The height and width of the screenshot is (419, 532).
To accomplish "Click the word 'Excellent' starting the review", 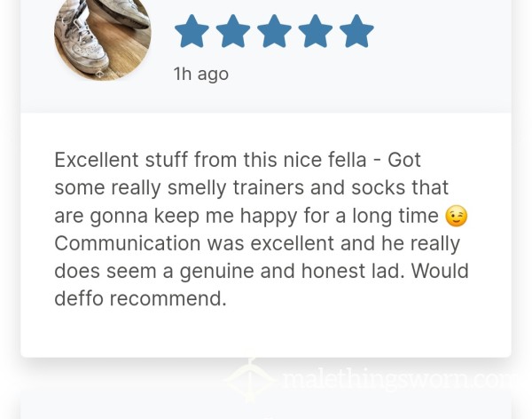I will tap(97, 160).
